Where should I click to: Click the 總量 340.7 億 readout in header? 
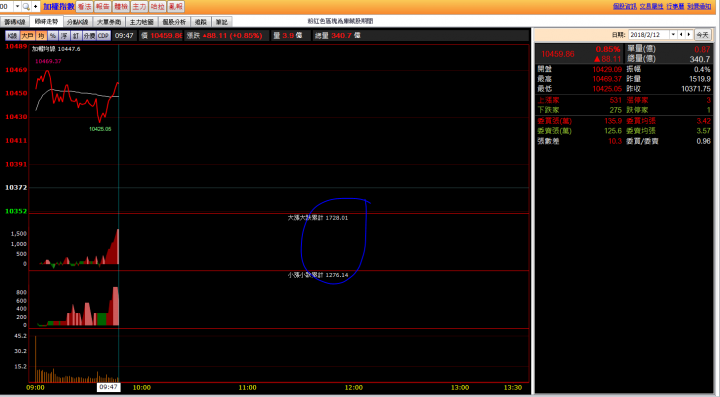pos(338,36)
